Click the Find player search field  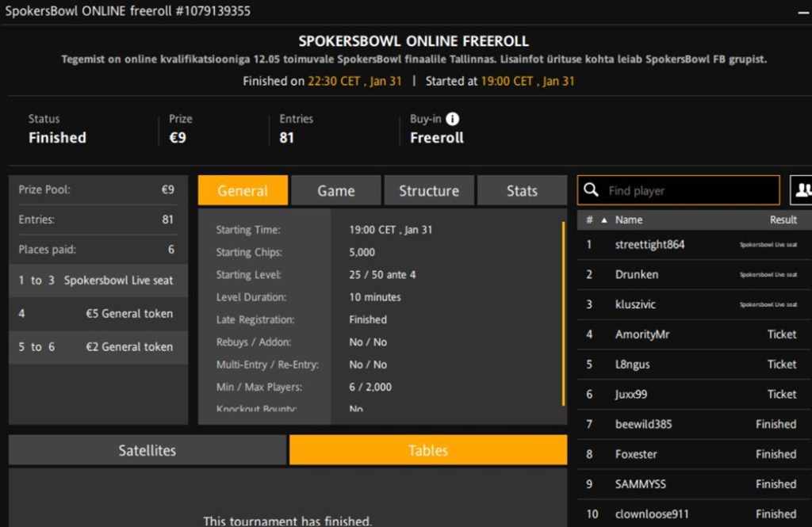[x=690, y=190]
